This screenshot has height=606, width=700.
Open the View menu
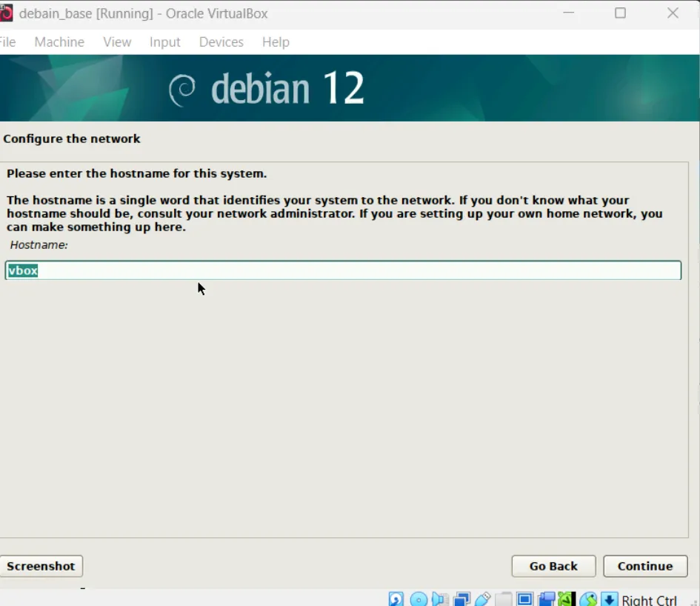(117, 42)
